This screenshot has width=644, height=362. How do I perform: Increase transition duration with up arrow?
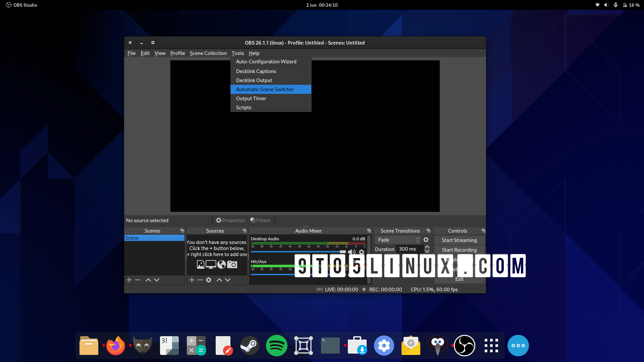point(427,247)
